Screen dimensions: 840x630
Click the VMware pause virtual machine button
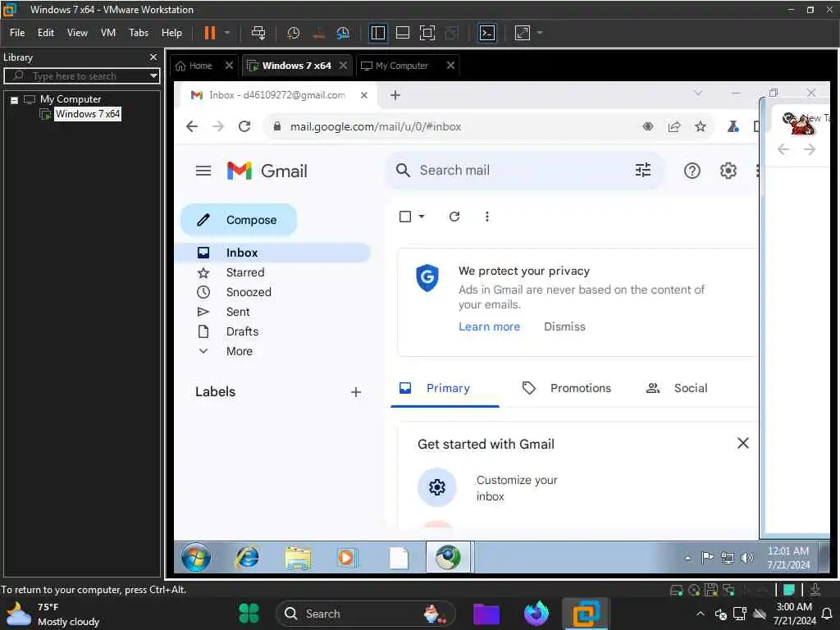coord(209,33)
